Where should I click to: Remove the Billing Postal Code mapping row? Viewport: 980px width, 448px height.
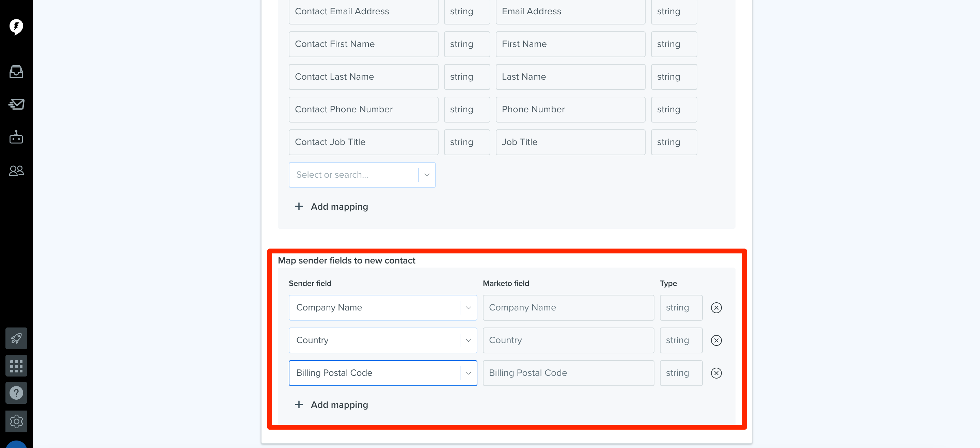click(x=716, y=373)
